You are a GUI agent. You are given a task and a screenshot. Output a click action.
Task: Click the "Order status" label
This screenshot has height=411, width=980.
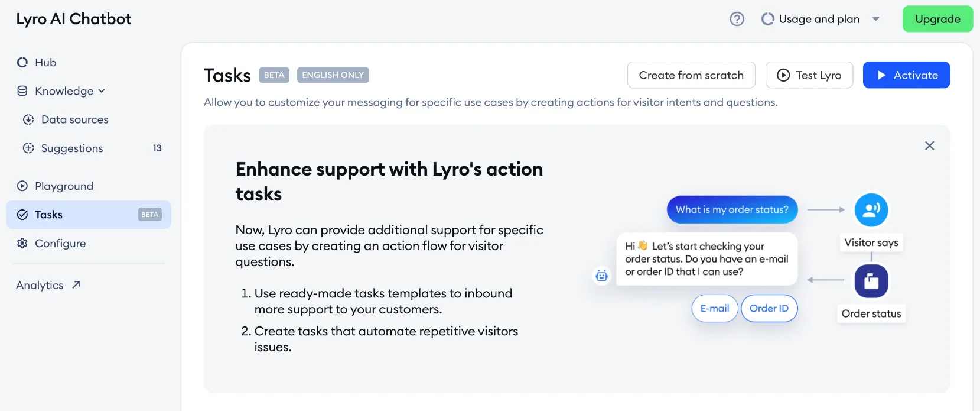pyautogui.click(x=871, y=313)
